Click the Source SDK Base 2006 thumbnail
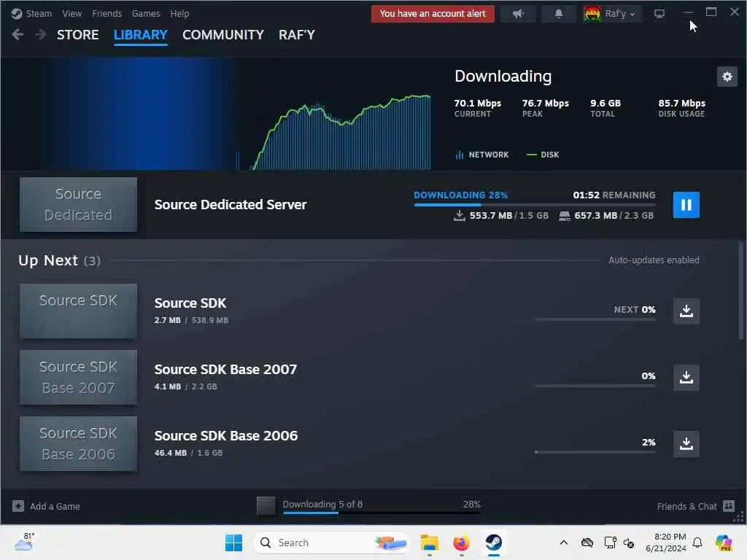 point(78,444)
